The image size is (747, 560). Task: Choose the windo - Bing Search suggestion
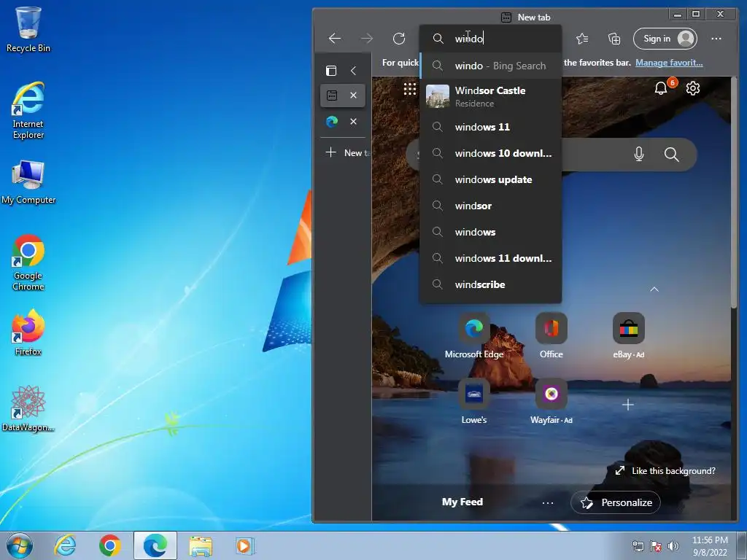click(x=491, y=66)
